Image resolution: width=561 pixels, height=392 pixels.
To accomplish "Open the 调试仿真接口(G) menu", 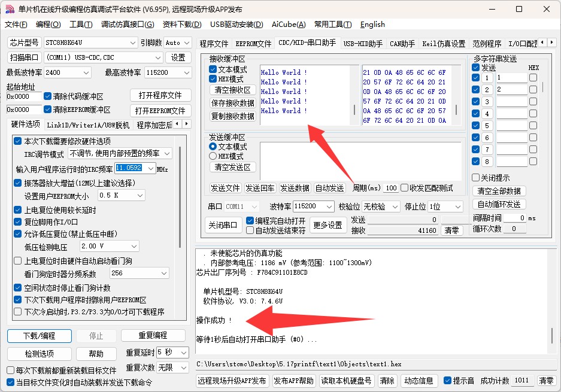I will pyautogui.click(x=128, y=25).
